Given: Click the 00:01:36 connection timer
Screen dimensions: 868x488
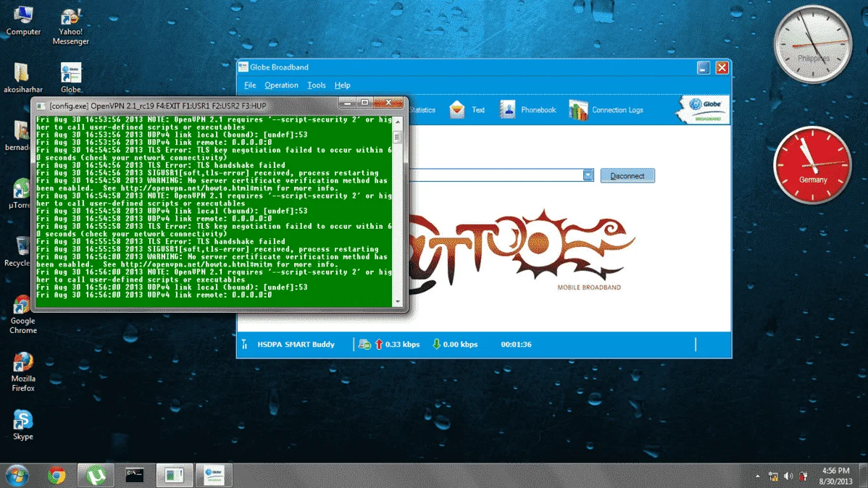Looking at the screenshot, I should pyautogui.click(x=516, y=344).
